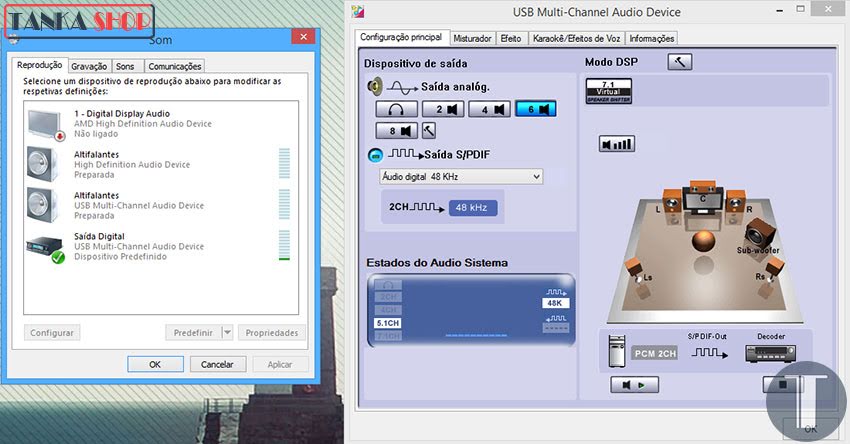Open Gravação tab in Som window
The height and width of the screenshot is (444, 850).
[89, 66]
